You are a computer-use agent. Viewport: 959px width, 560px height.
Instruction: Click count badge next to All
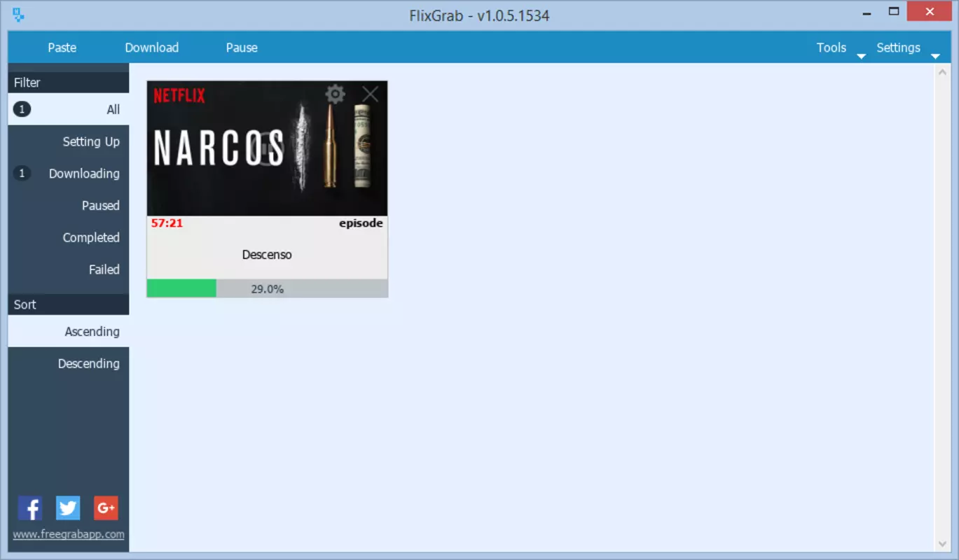click(x=22, y=109)
